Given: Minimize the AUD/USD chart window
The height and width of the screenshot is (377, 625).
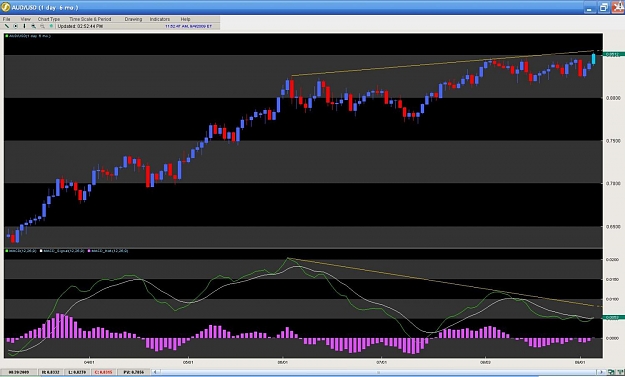Looking at the screenshot, I should click(x=590, y=7).
